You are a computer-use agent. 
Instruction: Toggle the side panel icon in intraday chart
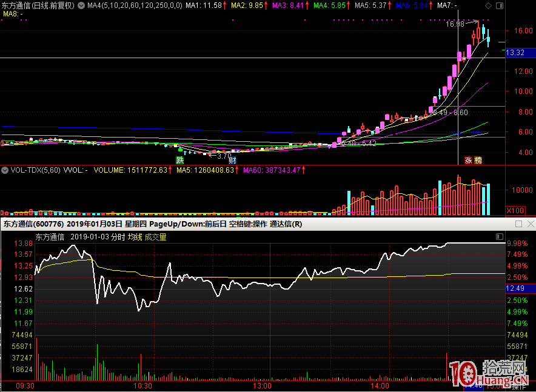(499, 237)
